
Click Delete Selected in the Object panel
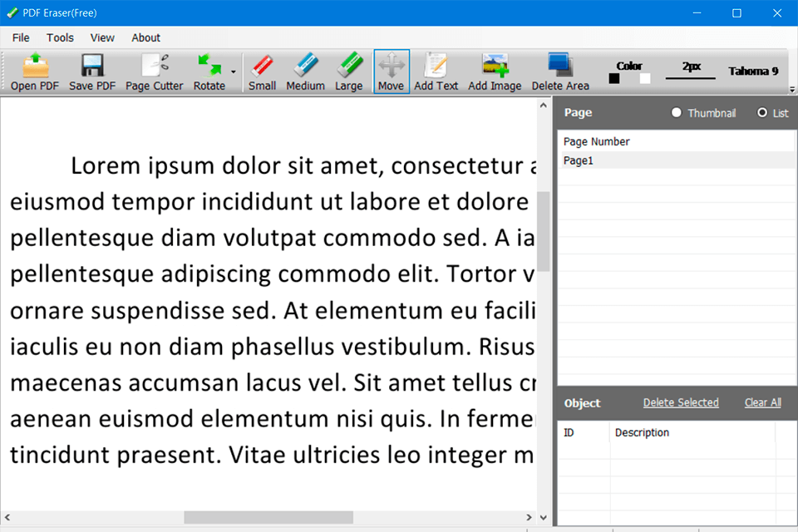[x=681, y=402]
